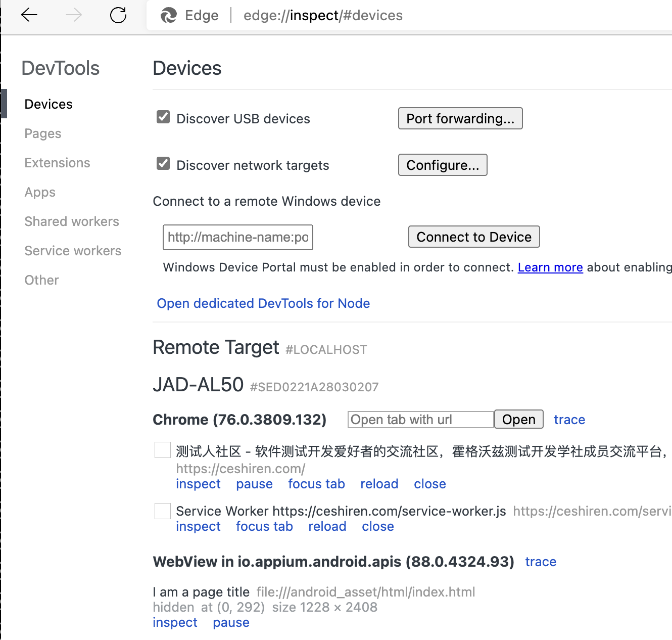
Task: Switch to Extensions in sidebar
Action: click(x=57, y=163)
